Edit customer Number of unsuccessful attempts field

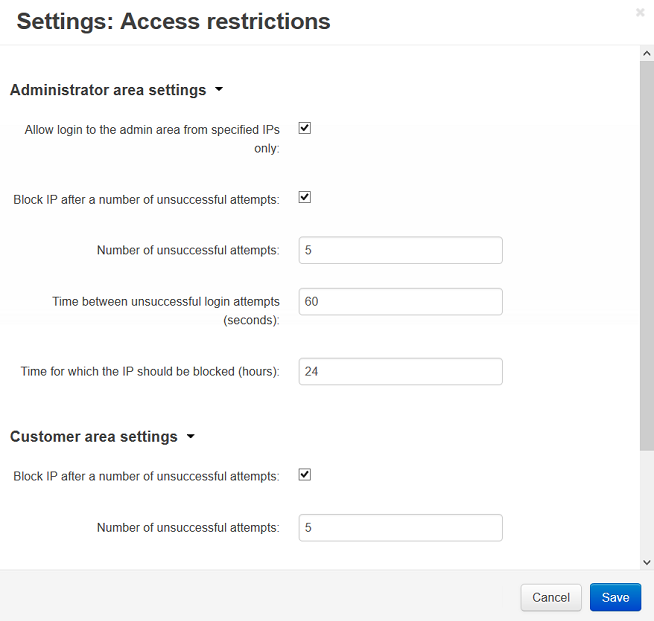(x=400, y=528)
